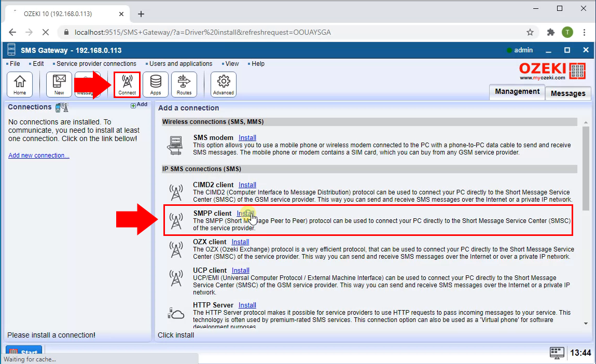The image size is (596, 364).
Task: Click the connection list scrollbar thumb
Action: 586,169
